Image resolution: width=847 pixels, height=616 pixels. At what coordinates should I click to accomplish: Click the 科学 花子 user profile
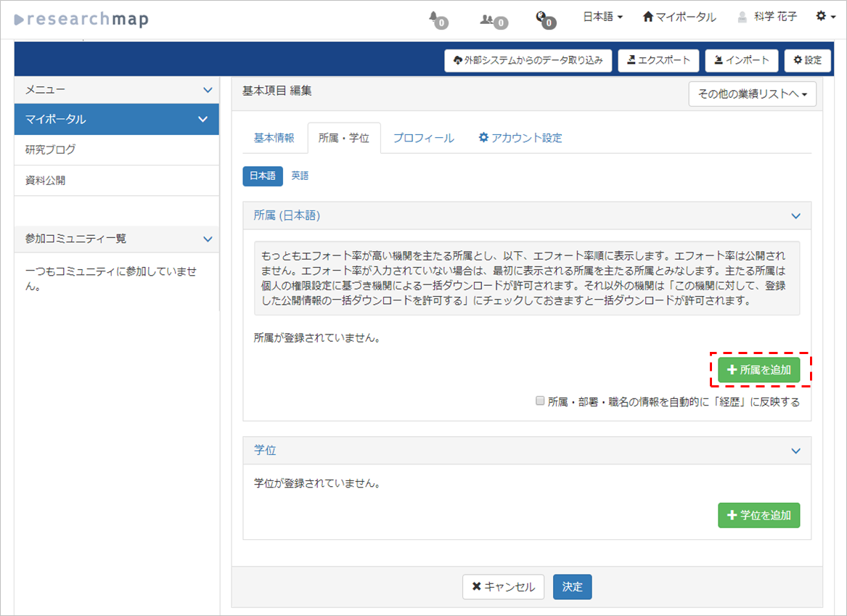tap(767, 17)
